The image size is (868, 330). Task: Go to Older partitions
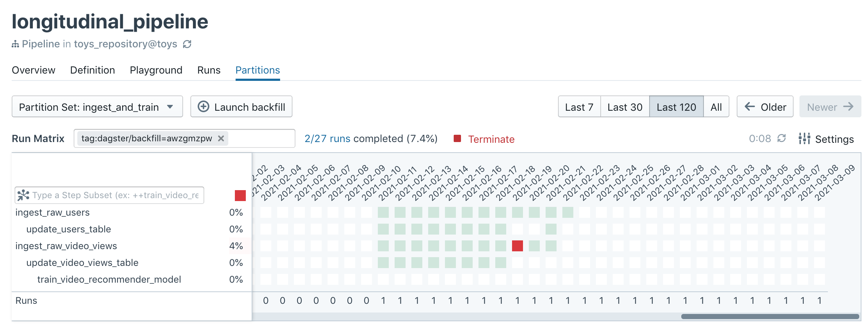click(x=765, y=107)
